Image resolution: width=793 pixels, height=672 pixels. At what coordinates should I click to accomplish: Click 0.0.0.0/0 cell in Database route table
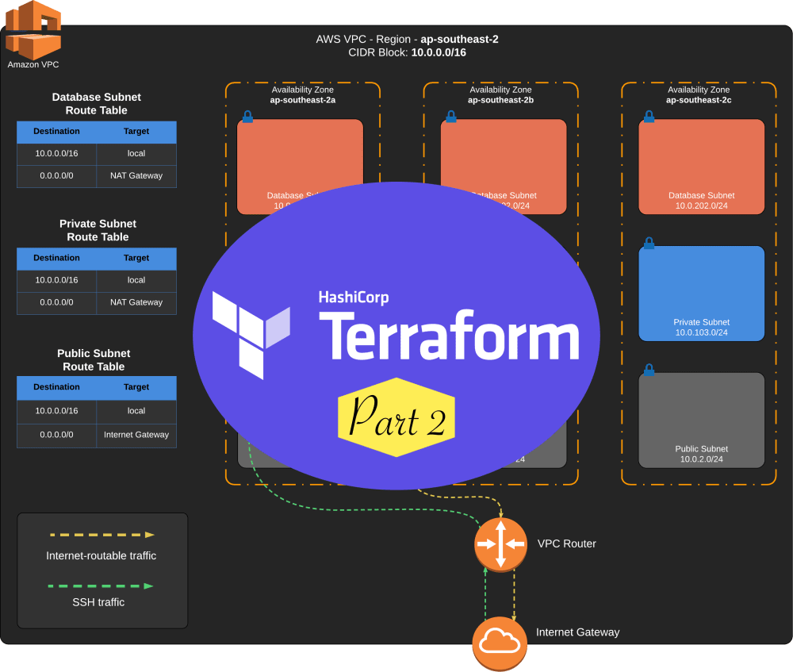coord(56,175)
